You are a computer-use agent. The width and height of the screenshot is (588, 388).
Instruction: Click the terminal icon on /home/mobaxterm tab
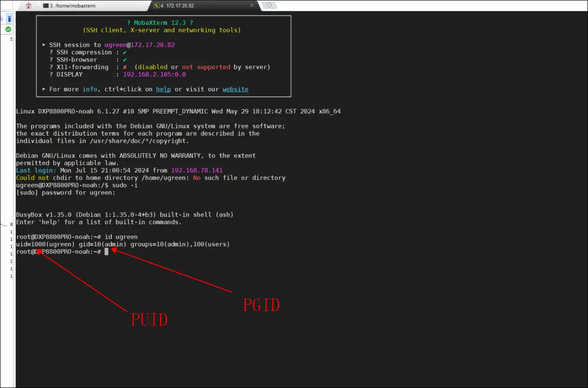(45, 6)
